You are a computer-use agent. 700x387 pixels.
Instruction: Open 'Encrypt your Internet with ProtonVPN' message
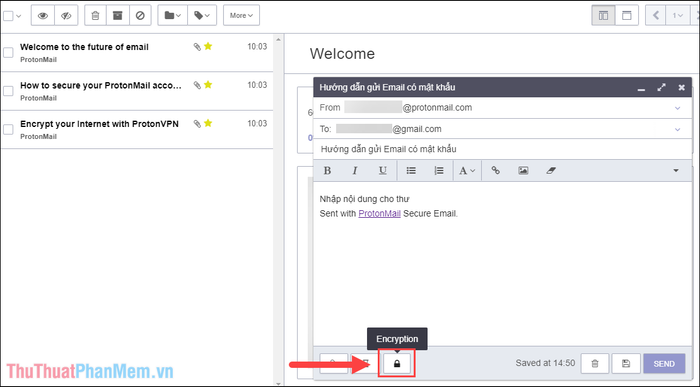click(99, 124)
